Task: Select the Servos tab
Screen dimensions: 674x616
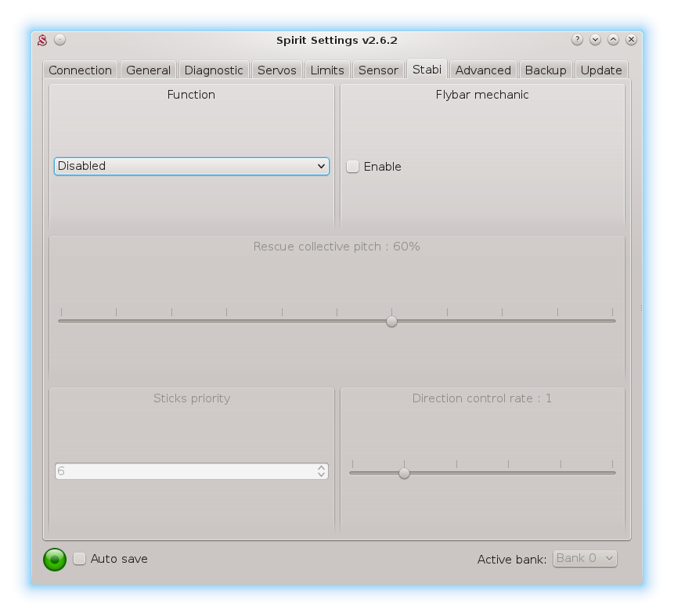Action: (277, 70)
